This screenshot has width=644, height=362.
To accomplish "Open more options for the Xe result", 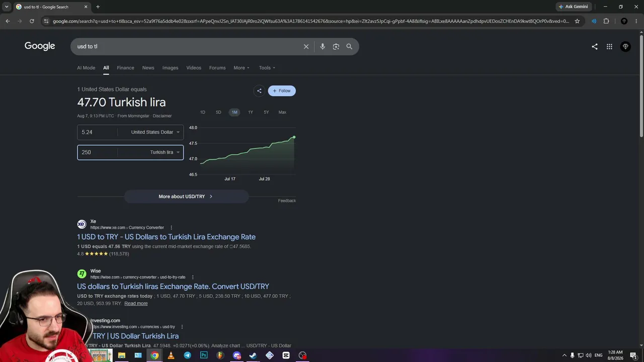I will 171,227.
